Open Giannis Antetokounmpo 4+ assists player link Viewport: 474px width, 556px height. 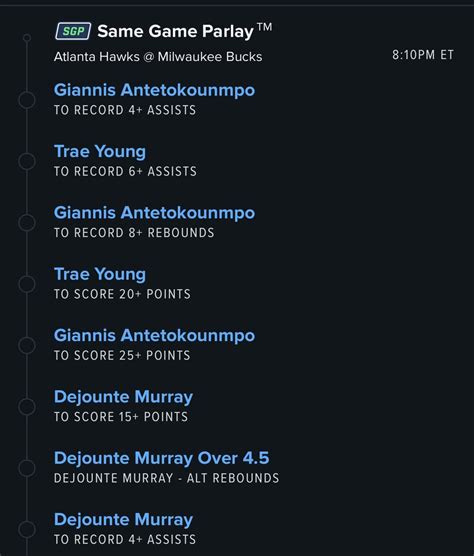(x=154, y=90)
